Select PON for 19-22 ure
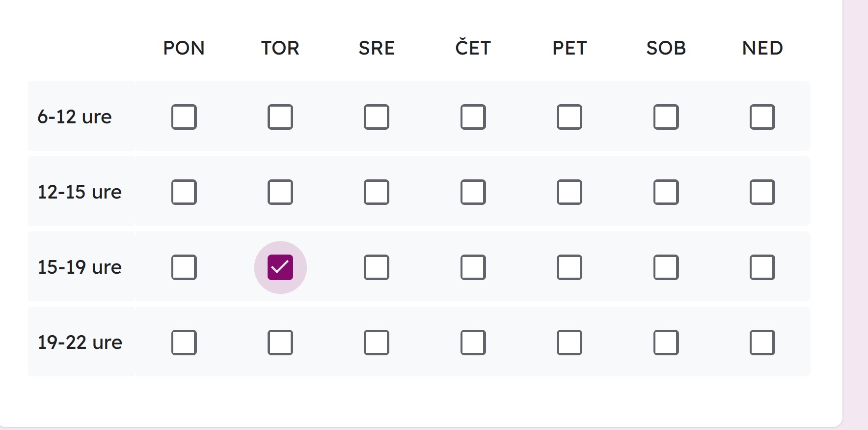Viewport: 868px width, 430px height. [184, 343]
